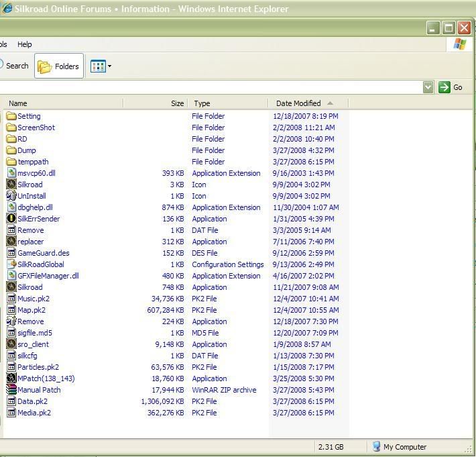Click the Setting folder icon
This screenshot has width=476, height=457.
point(11,116)
